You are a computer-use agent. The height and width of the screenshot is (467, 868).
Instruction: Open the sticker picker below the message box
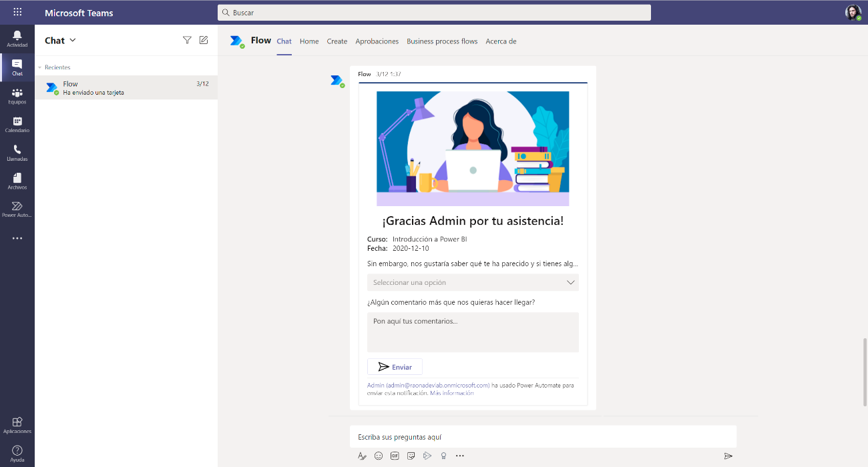pos(411,456)
